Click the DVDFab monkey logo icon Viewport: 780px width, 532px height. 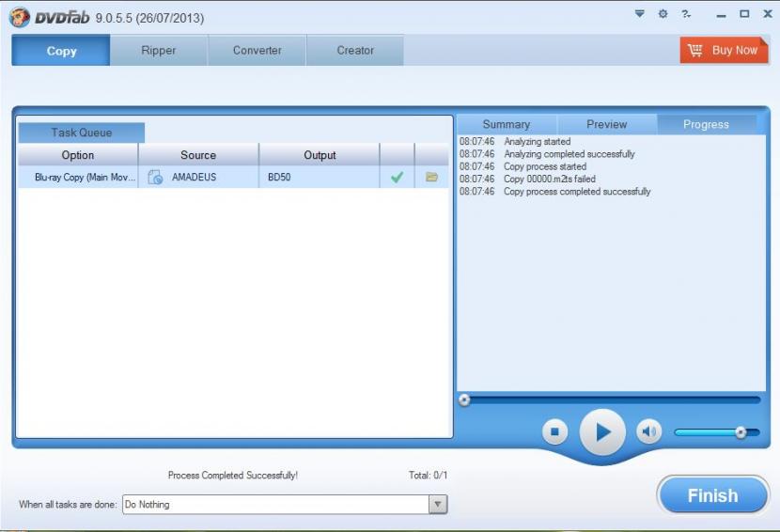20,18
